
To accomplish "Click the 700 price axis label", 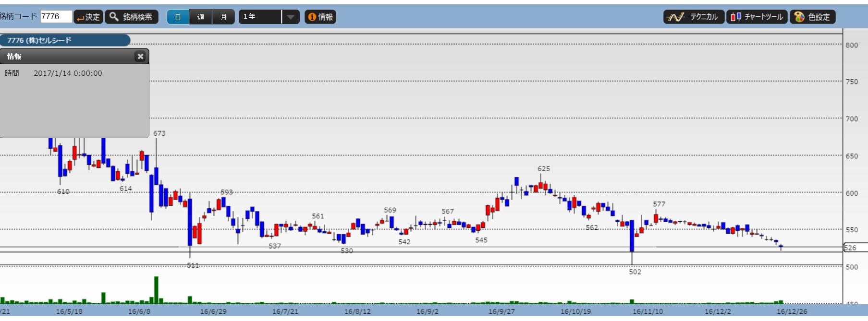I will (852, 119).
